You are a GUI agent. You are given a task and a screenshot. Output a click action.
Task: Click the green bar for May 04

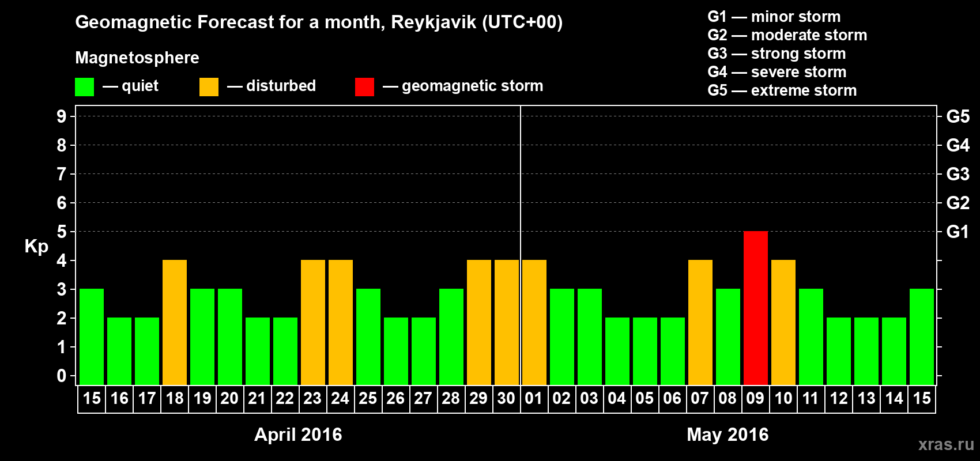point(617,351)
